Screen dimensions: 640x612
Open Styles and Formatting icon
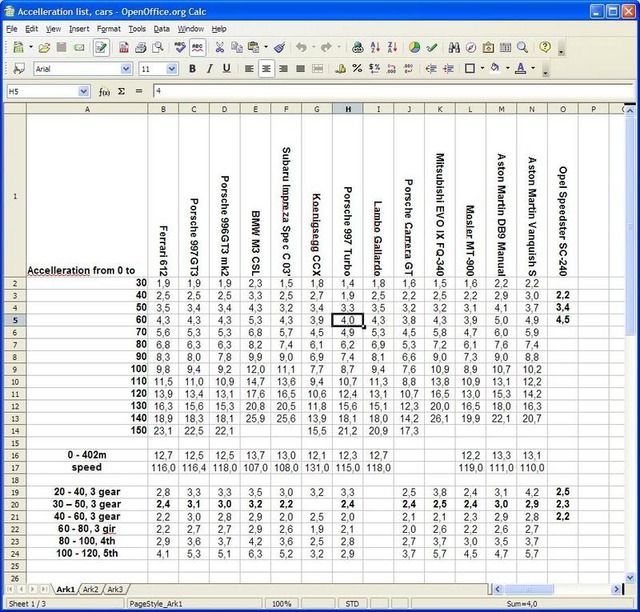tap(18, 69)
